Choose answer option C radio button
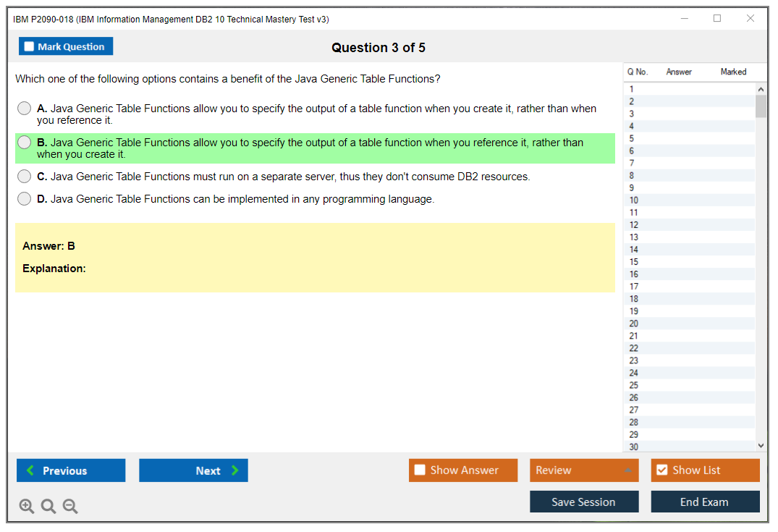The image size is (778, 532). coord(25,177)
